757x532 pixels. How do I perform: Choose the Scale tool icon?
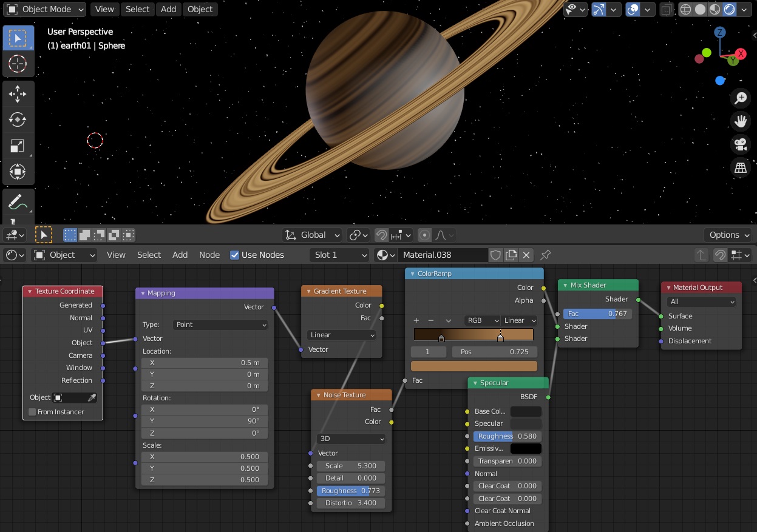click(18, 146)
